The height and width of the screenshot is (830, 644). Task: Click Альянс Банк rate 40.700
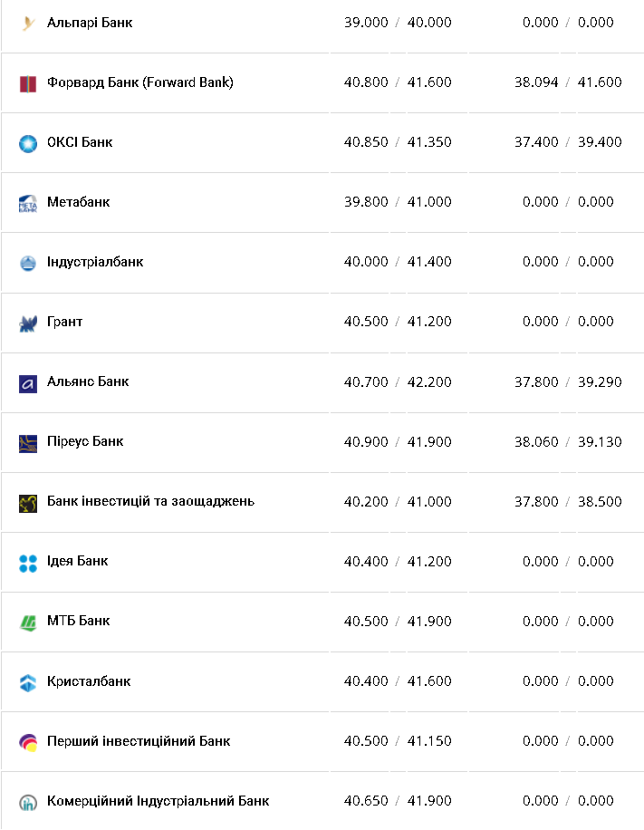tap(366, 382)
